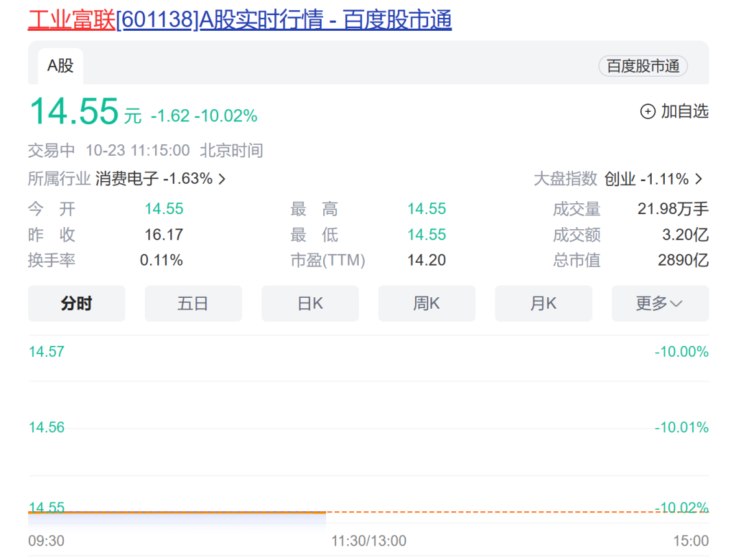
Task: Click the 昨收 value 16.17
Action: tap(163, 235)
